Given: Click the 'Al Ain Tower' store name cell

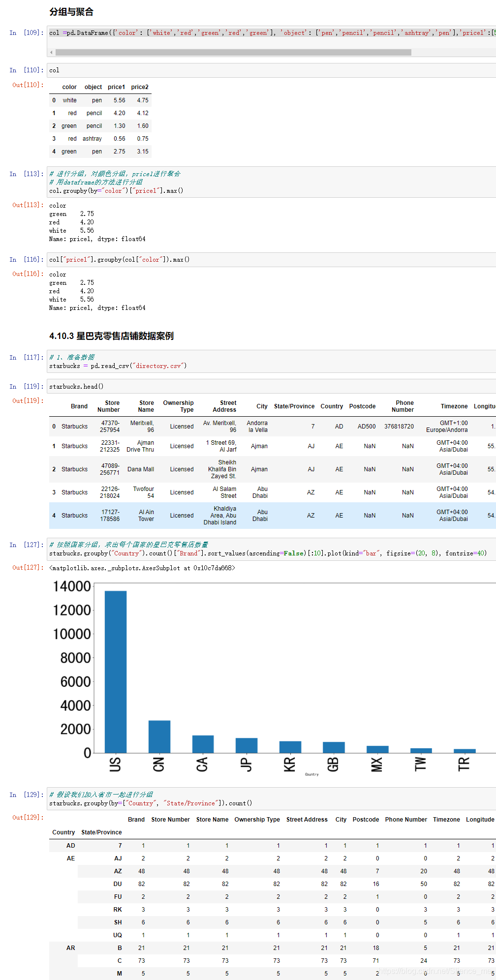Looking at the screenshot, I should tap(146, 516).
